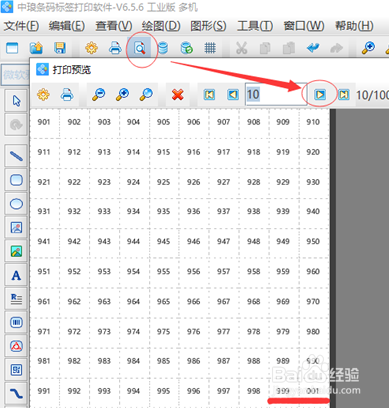Click the page number field showing 10
This screenshot has height=408, width=389.
(x=276, y=95)
